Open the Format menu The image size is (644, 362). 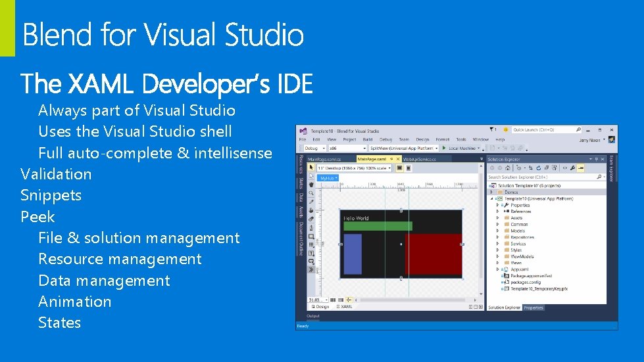442,139
